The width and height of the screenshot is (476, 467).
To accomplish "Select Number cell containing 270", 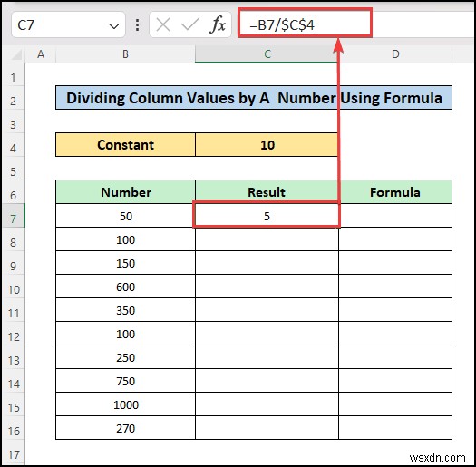I will (x=125, y=428).
